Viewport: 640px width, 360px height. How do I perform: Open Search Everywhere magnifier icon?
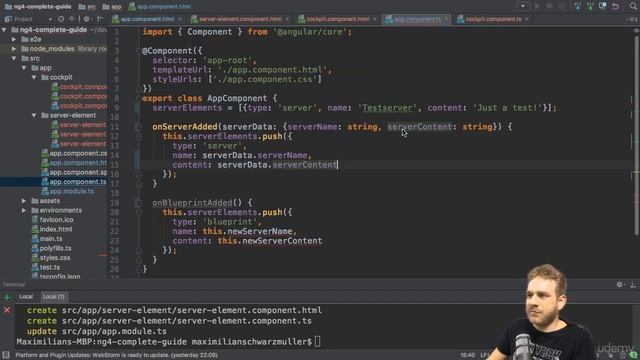pos(633,6)
